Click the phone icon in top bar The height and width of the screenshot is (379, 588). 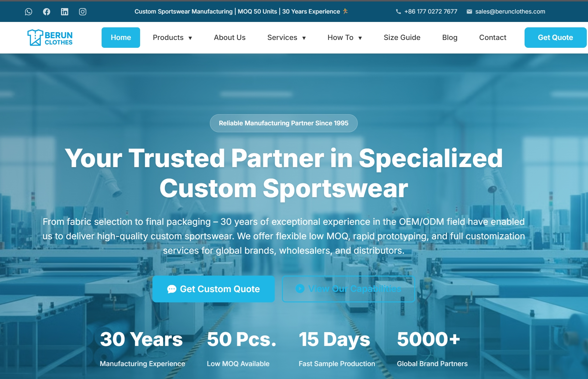point(398,12)
